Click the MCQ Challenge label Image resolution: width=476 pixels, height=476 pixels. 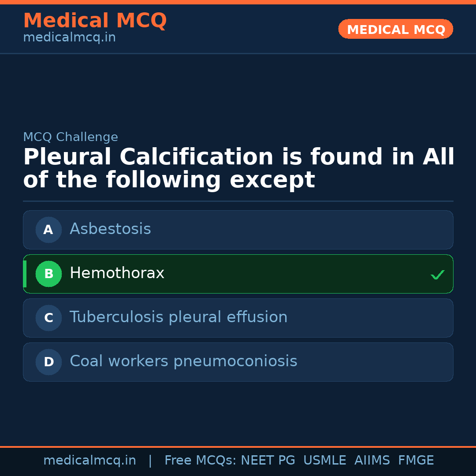[x=71, y=137]
